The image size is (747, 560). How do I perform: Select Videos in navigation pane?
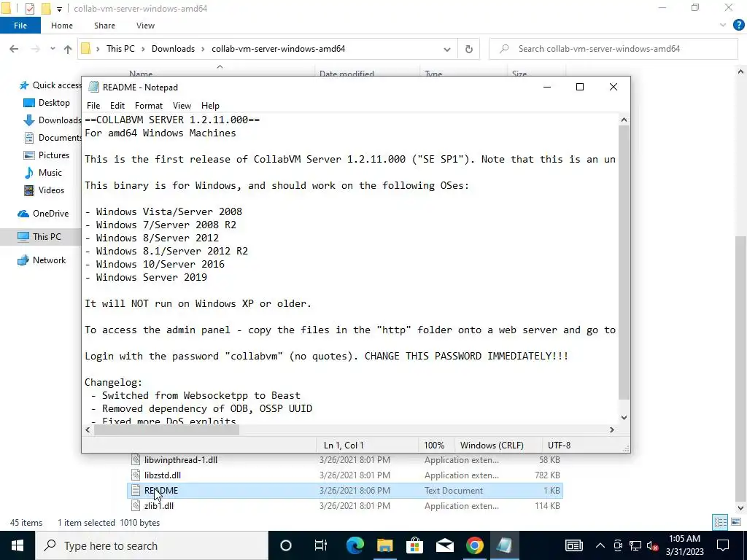point(51,190)
